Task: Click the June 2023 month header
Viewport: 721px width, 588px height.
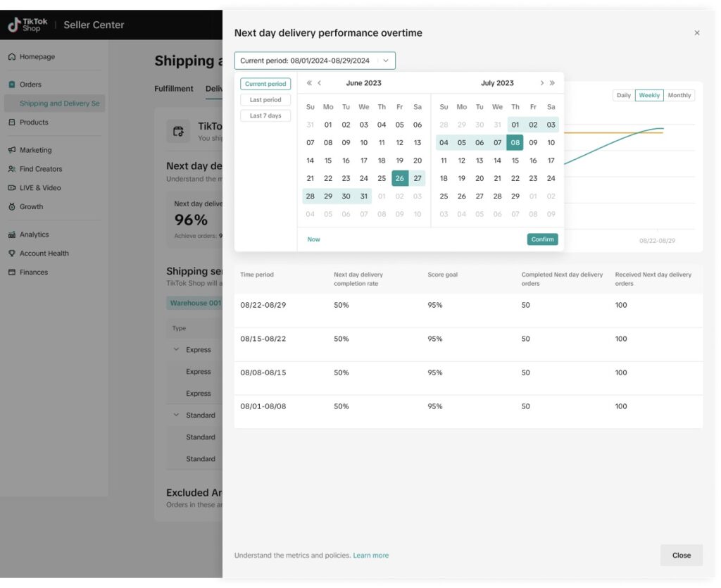Action: [x=364, y=83]
